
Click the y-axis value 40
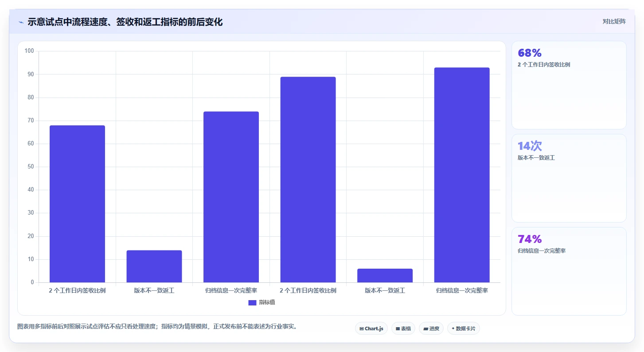point(31,190)
